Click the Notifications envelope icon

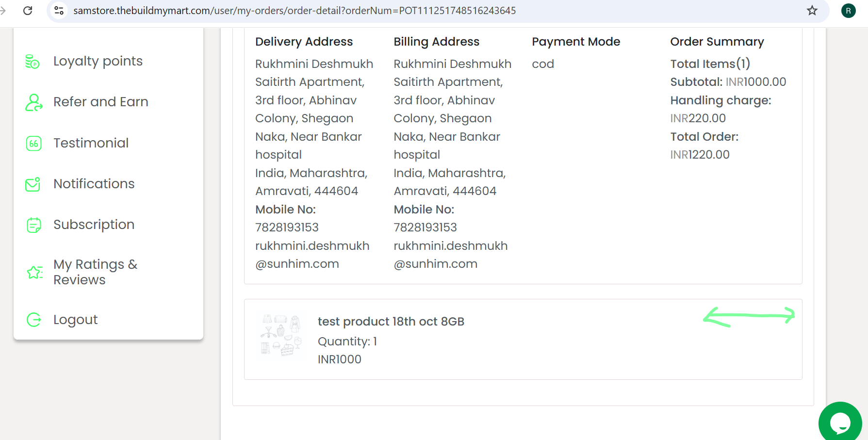click(x=33, y=184)
